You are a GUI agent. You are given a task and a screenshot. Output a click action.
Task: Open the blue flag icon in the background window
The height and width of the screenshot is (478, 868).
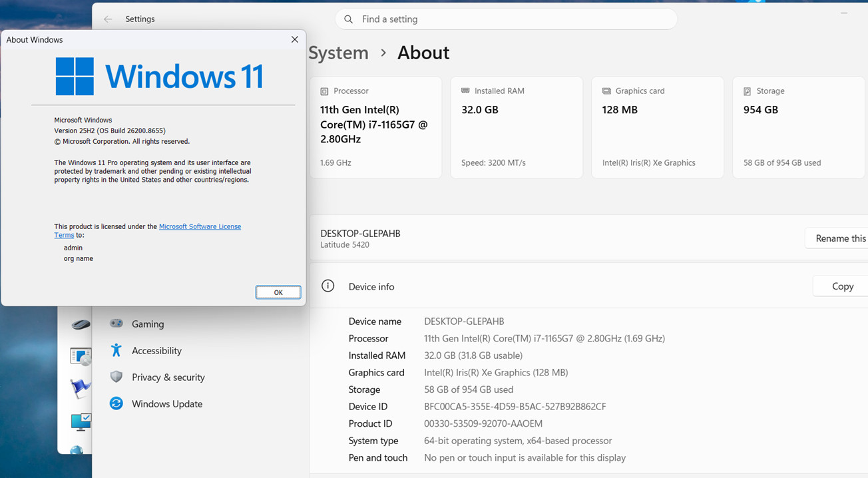click(81, 388)
